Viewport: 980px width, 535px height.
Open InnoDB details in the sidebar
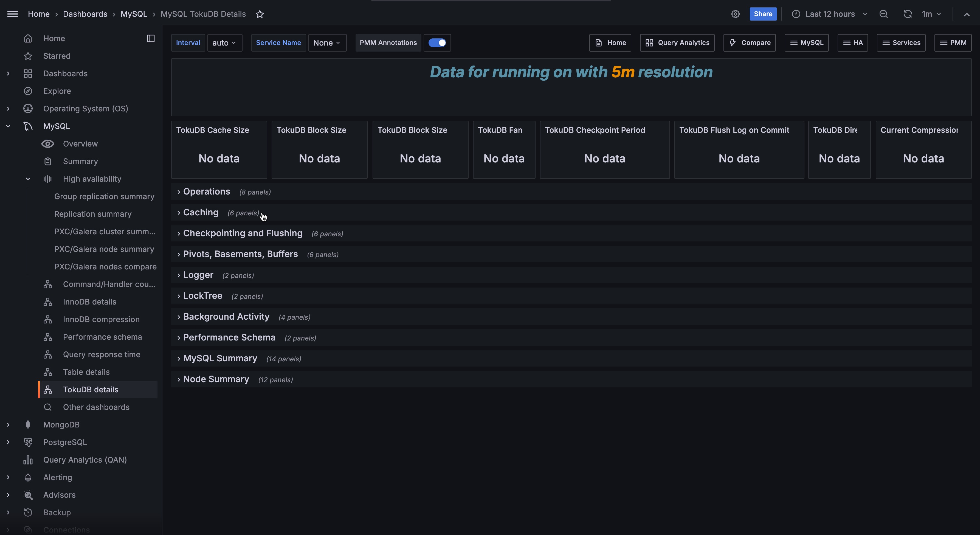click(x=89, y=302)
